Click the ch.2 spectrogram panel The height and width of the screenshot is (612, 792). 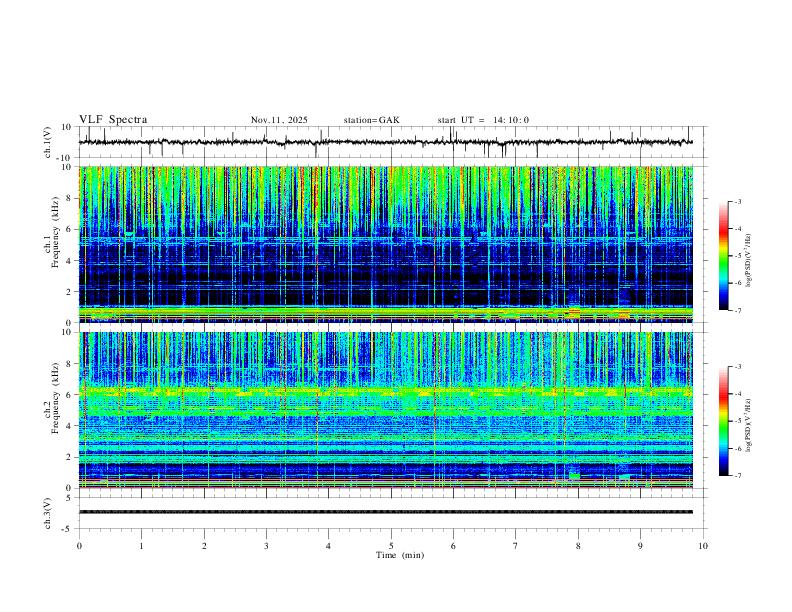[x=386, y=410]
